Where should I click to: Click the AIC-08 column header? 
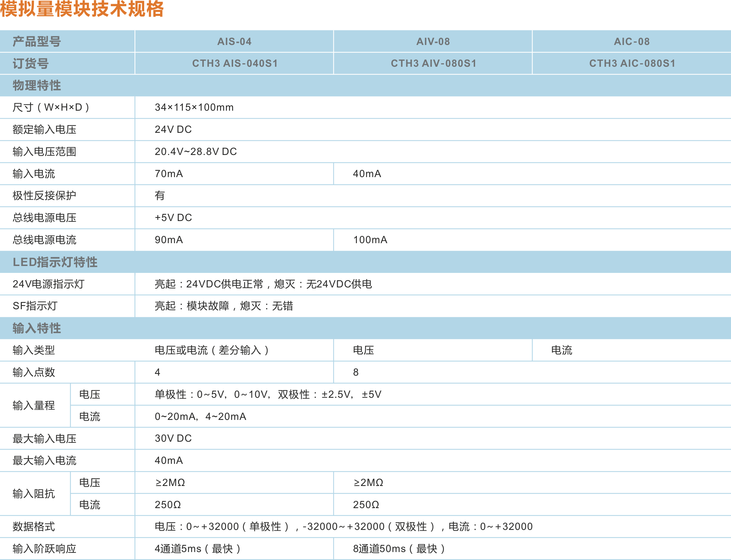click(x=631, y=42)
